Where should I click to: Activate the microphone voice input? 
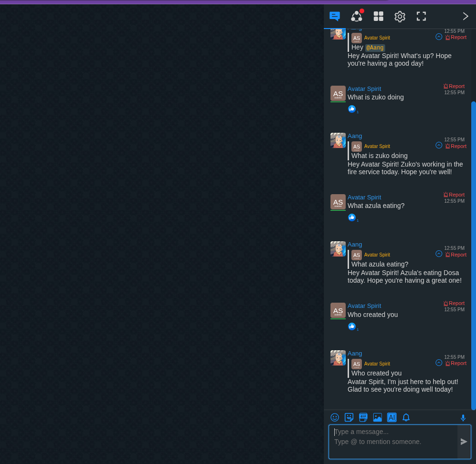coord(463,418)
